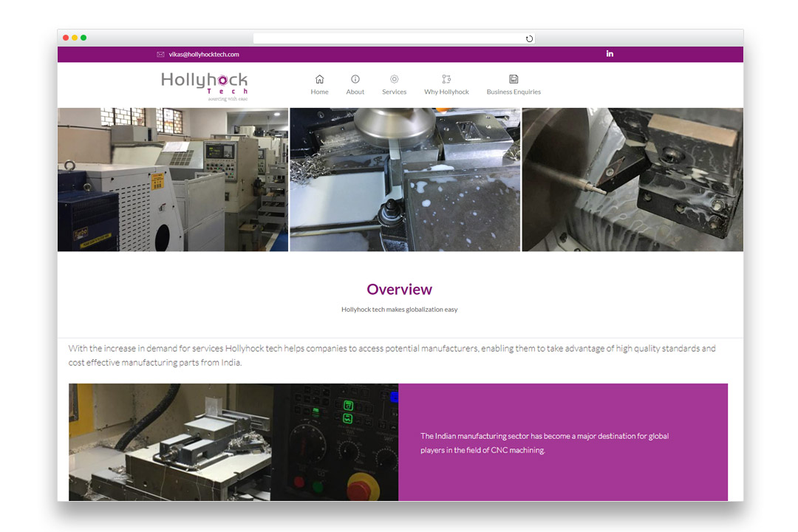Screen dimensions: 798x532
Task: Click the vikas@hollyhocktech.com email link
Action: click(x=204, y=55)
